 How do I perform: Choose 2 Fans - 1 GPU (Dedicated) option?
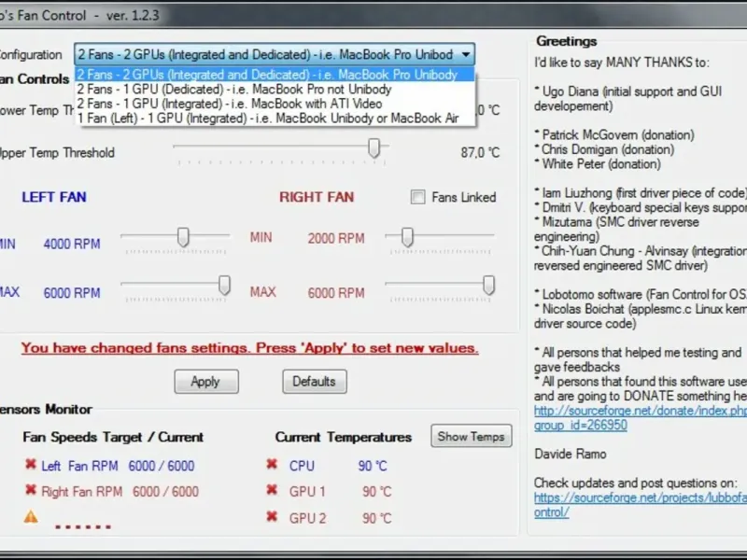(275, 89)
